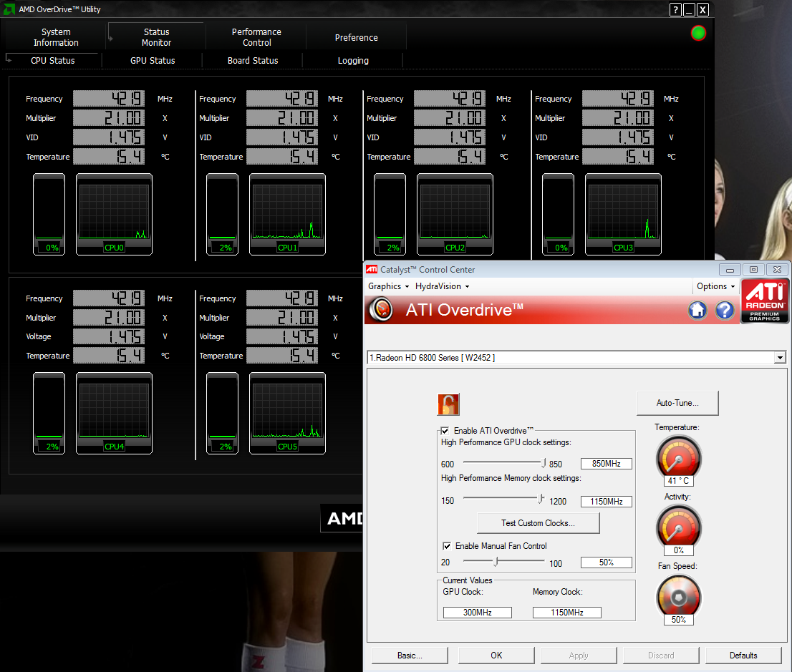
Task: Open Catalyst help question-mark icon
Action: 725,310
